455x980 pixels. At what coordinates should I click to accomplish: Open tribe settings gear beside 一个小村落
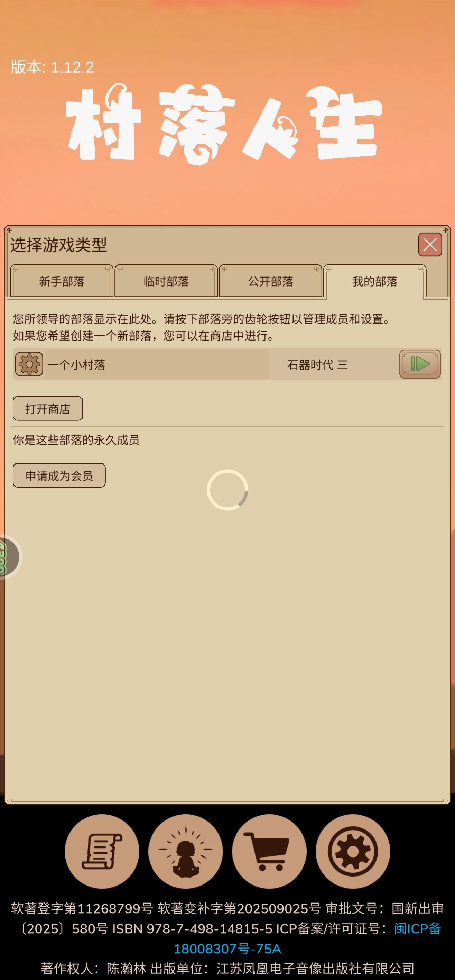29,364
